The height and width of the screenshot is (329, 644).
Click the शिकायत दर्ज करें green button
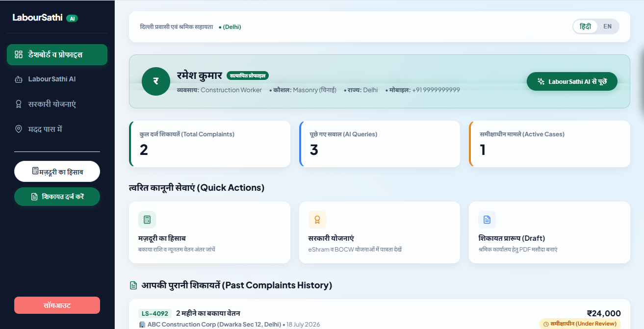click(57, 197)
